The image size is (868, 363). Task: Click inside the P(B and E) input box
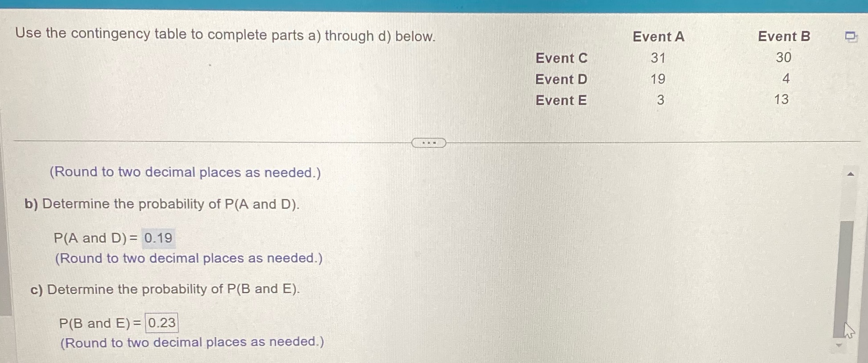coord(162,323)
